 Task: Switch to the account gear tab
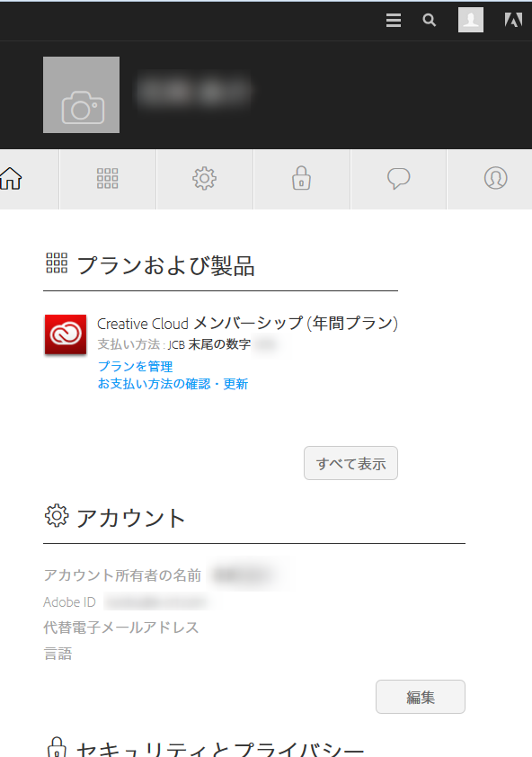tap(204, 179)
